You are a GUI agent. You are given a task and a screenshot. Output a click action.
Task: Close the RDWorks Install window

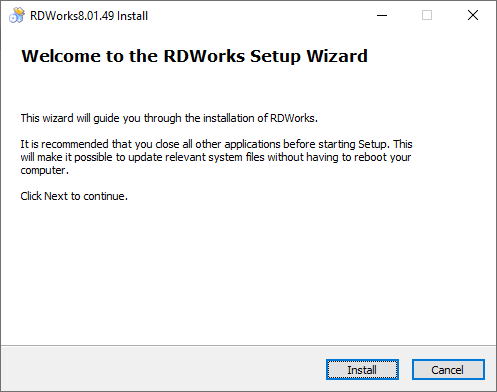(473, 15)
